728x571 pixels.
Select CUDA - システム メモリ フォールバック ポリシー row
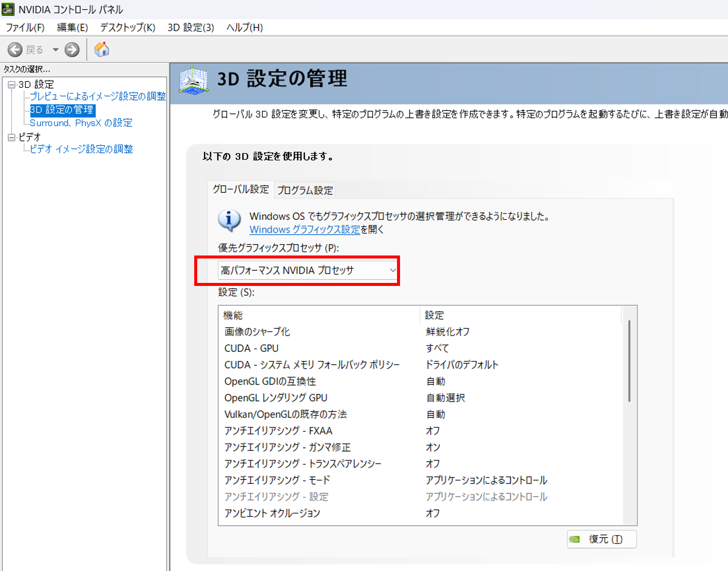coord(420,365)
